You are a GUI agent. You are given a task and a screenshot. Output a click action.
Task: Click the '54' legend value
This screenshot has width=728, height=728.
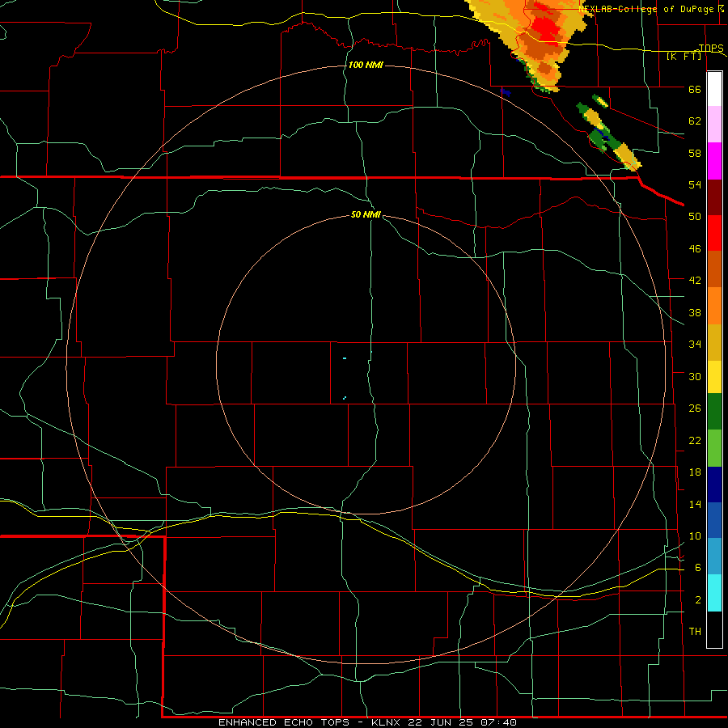[x=695, y=184]
